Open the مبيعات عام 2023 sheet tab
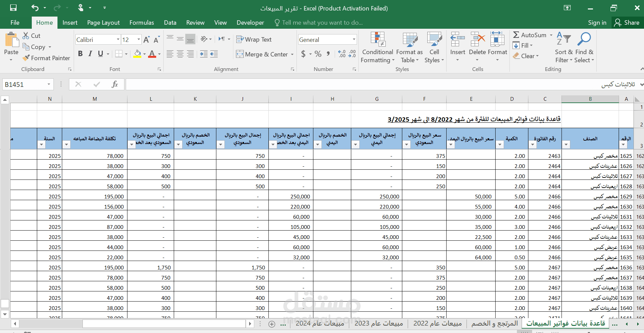Screen dimensions: 644x333 tap(379, 323)
